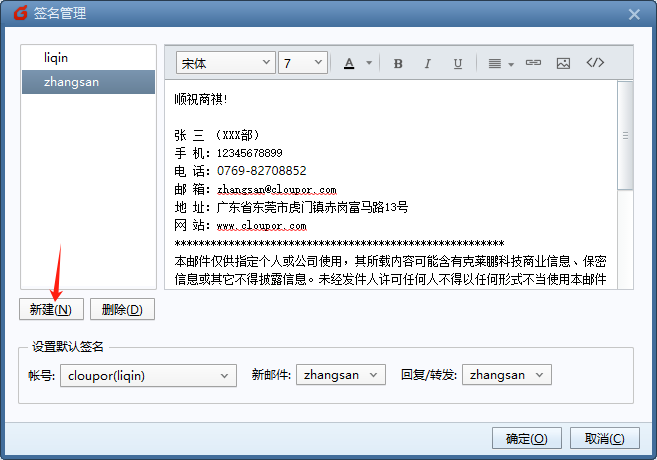The image size is (657, 460).
Task: Open the 回复/转发 signature dropdown
Action: (507, 375)
